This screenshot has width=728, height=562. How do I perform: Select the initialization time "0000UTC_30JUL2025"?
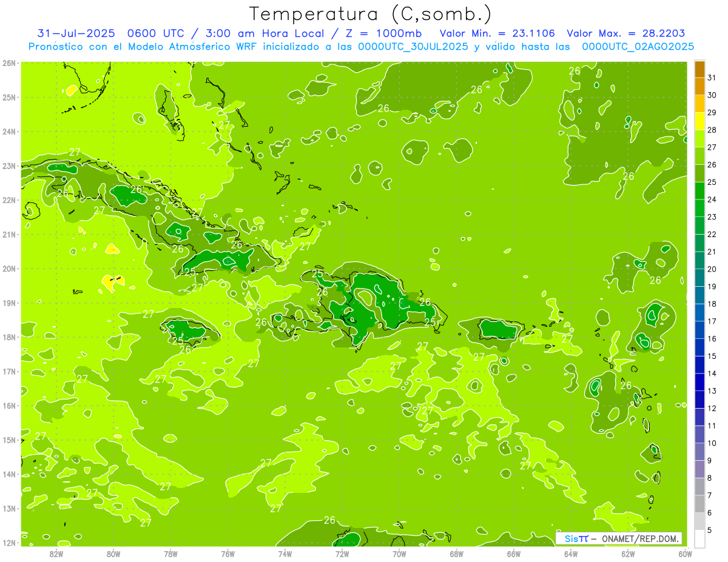click(413, 47)
